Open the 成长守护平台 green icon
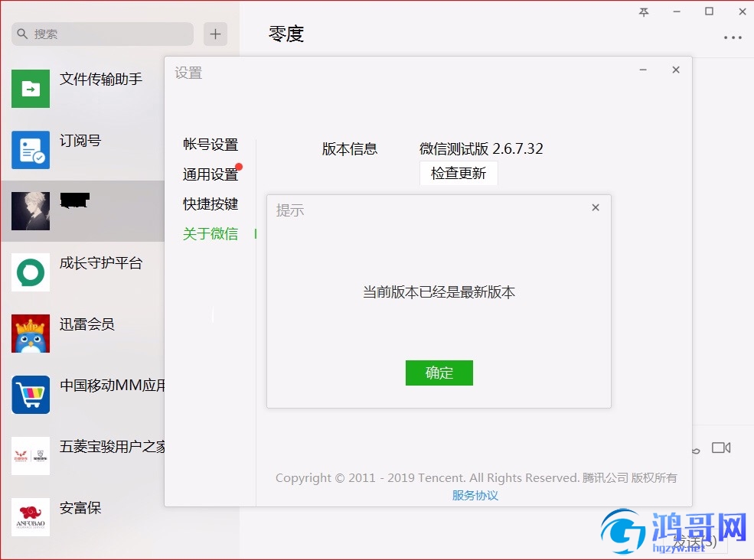 pyautogui.click(x=31, y=272)
